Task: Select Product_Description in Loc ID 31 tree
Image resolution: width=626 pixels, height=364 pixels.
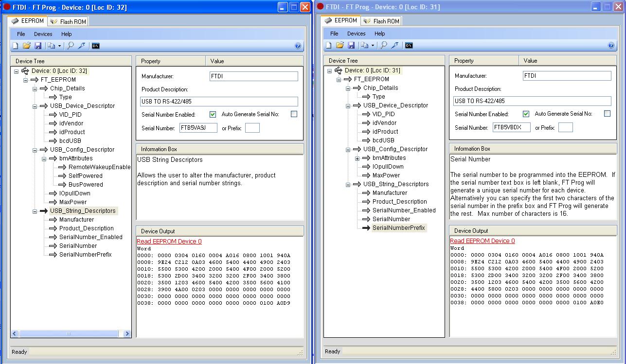Action: pos(400,202)
